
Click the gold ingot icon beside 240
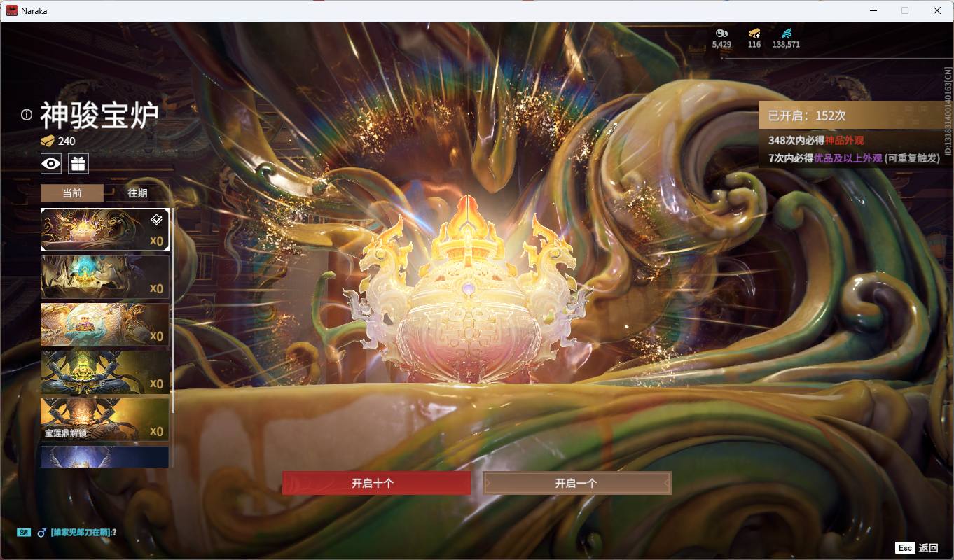coord(48,141)
